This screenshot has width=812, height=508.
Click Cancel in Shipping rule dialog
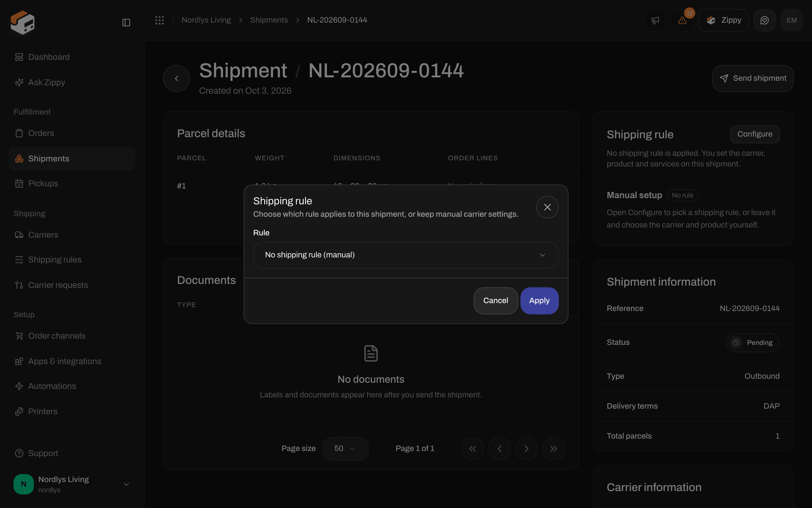tap(496, 301)
